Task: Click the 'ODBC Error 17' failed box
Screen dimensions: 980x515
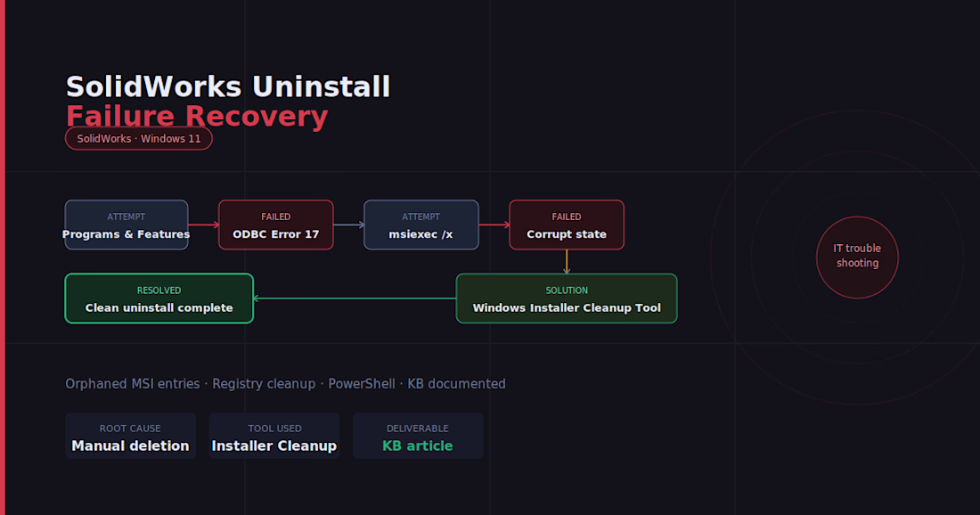Action: (275, 225)
